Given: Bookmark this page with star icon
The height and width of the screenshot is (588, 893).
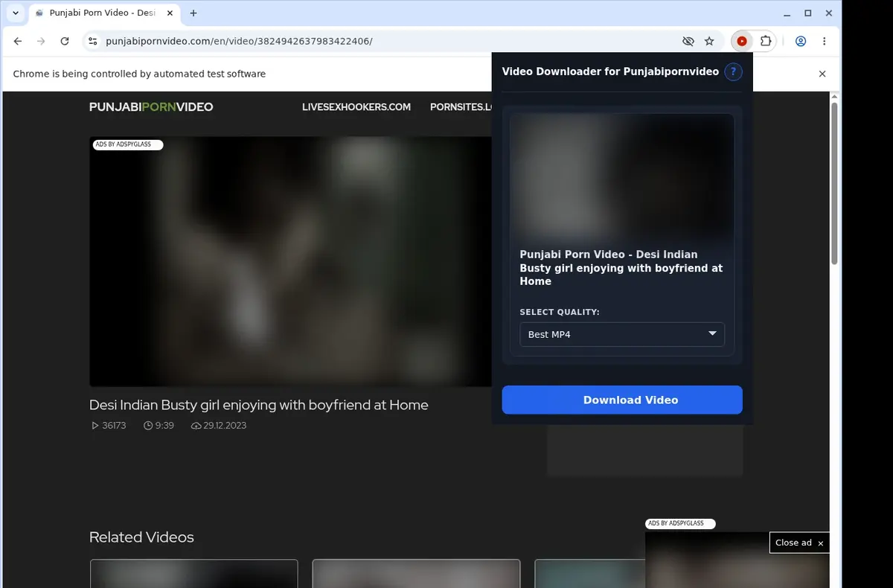Looking at the screenshot, I should point(709,42).
